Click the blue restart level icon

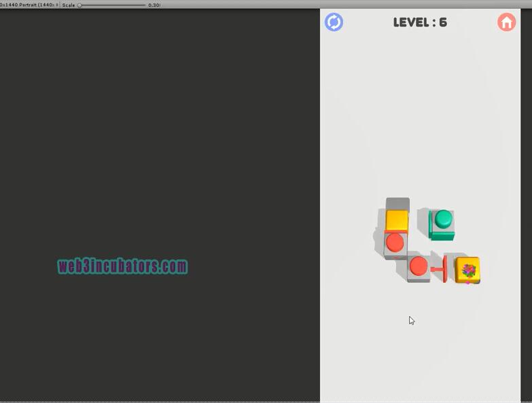point(334,22)
